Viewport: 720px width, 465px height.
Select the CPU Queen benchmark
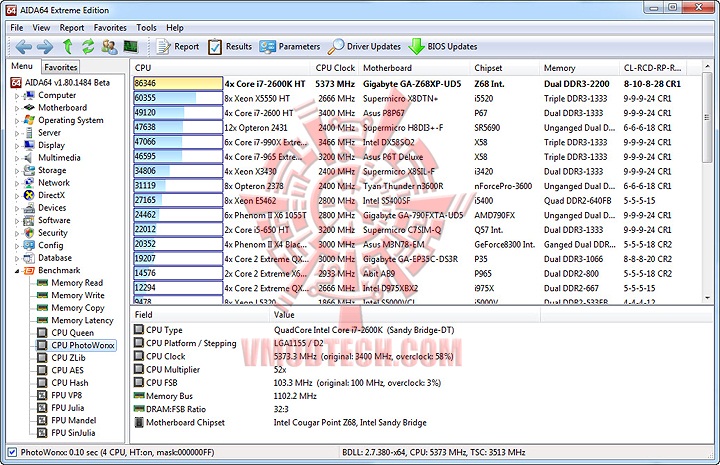[73, 333]
